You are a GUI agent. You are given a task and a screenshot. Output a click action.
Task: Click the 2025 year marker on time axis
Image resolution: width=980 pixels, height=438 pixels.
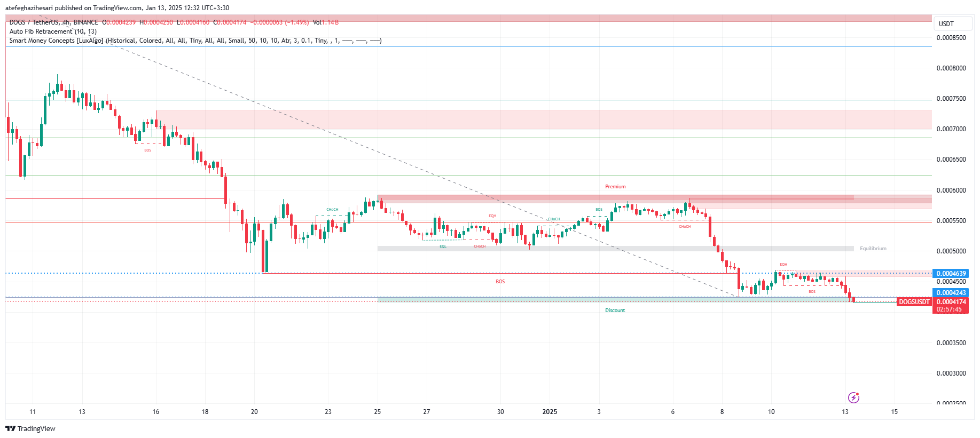[550, 412]
